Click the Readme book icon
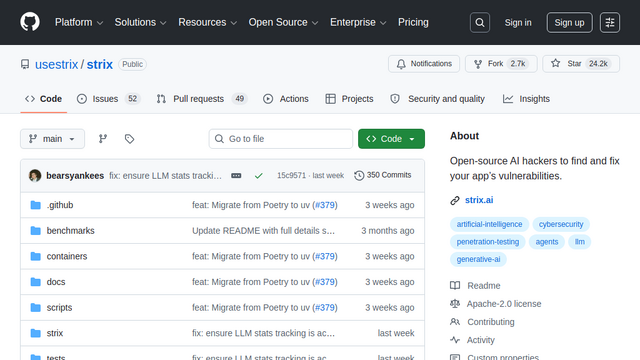The width and height of the screenshot is (640, 360). (455, 285)
